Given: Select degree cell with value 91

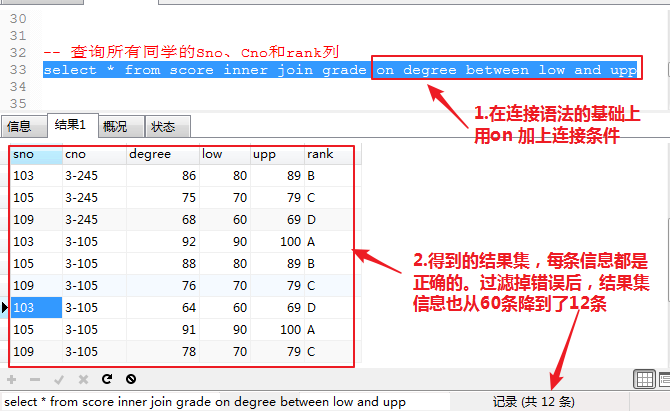Looking at the screenshot, I should [163, 330].
